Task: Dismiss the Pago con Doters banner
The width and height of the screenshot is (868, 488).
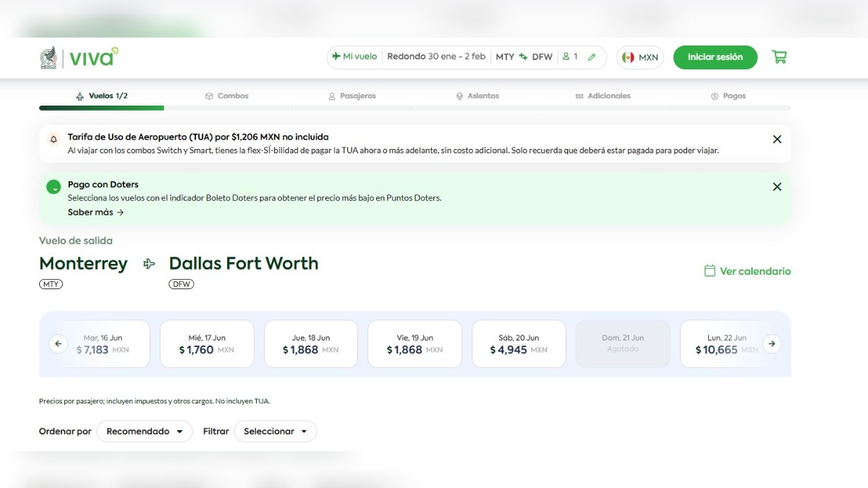Action: (x=777, y=187)
